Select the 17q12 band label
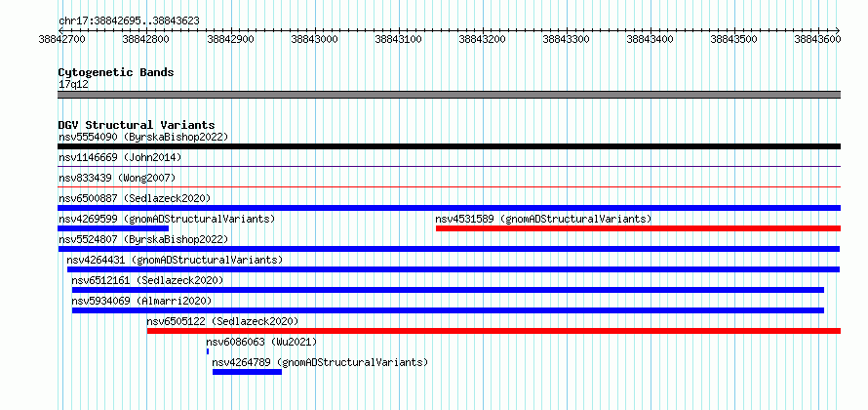868x410 pixels. pos(73,84)
